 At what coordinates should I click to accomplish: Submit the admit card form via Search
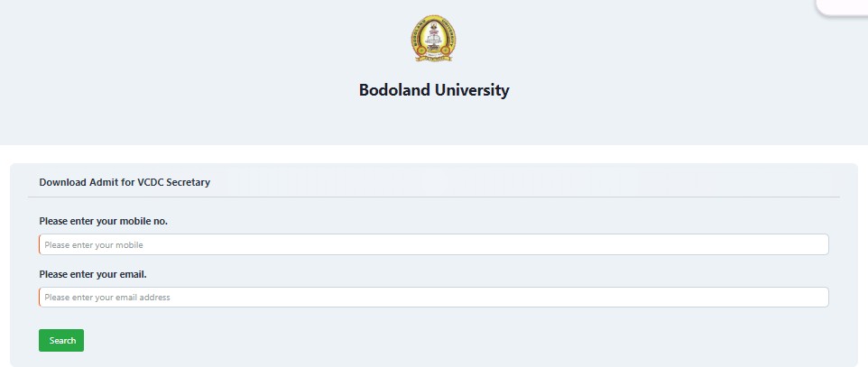pyautogui.click(x=61, y=341)
